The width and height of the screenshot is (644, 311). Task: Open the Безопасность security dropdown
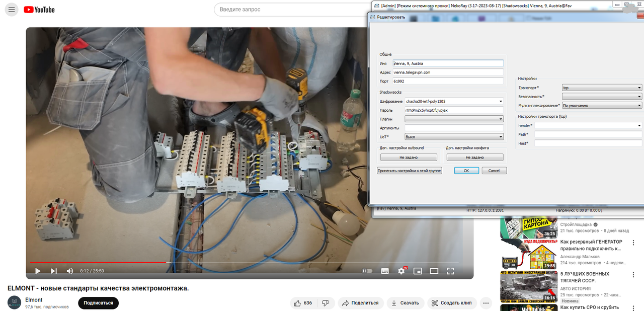click(602, 96)
